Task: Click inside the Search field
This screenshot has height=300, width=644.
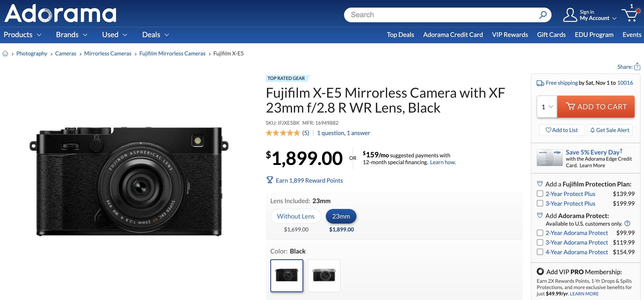Action: pyautogui.click(x=431, y=15)
